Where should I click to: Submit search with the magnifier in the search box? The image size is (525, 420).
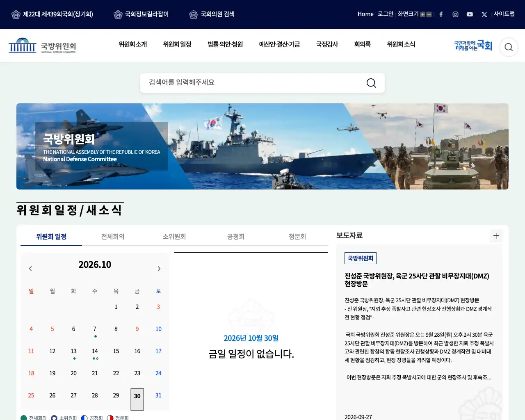[371, 83]
